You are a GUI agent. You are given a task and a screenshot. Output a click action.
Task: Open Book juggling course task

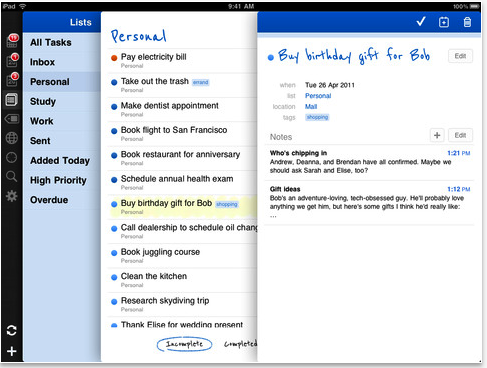click(182, 255)
